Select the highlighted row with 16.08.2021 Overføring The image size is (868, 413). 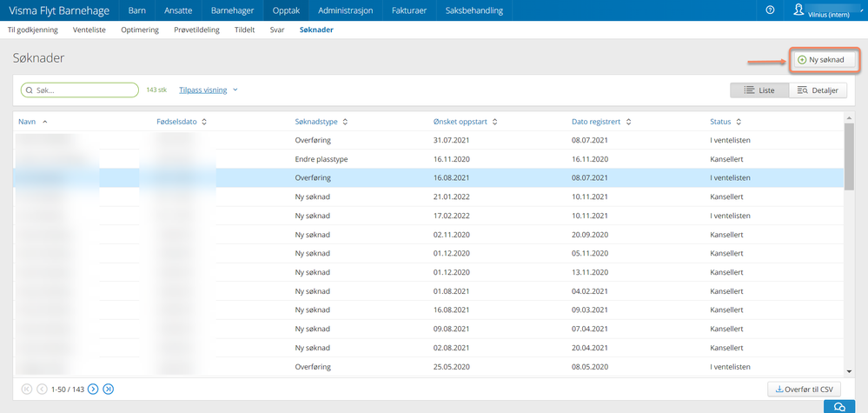[428, 177]
